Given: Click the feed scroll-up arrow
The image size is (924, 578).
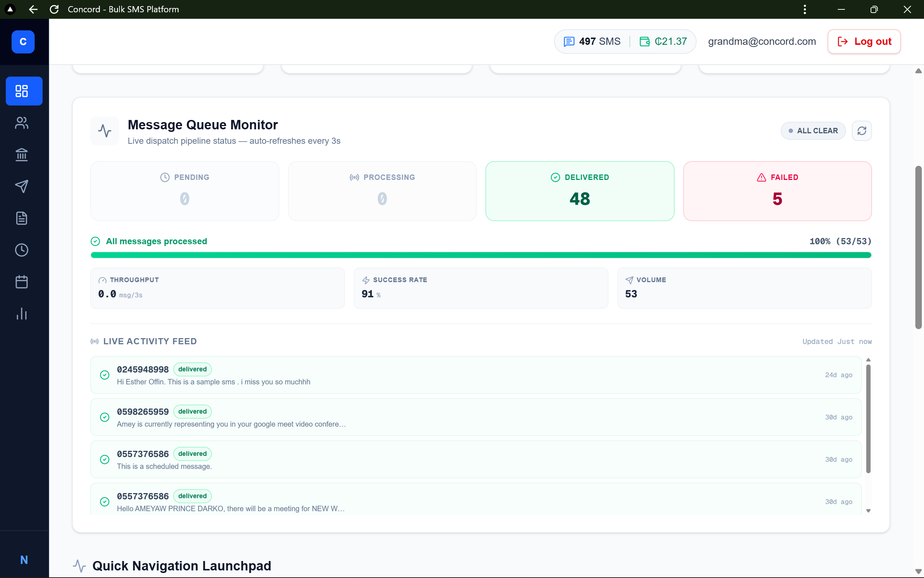Looking at the screenshot, I should (x=868, y=360).
